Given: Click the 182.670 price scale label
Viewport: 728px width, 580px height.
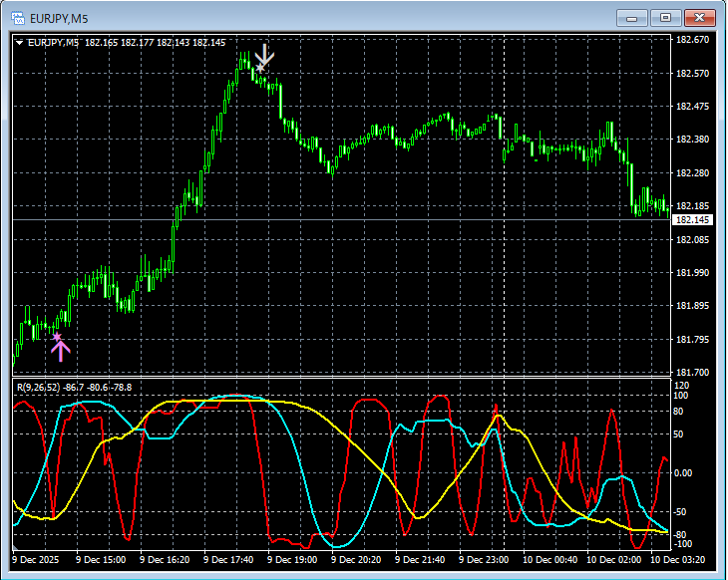Looking at the screenshot, I should point(692,40).
